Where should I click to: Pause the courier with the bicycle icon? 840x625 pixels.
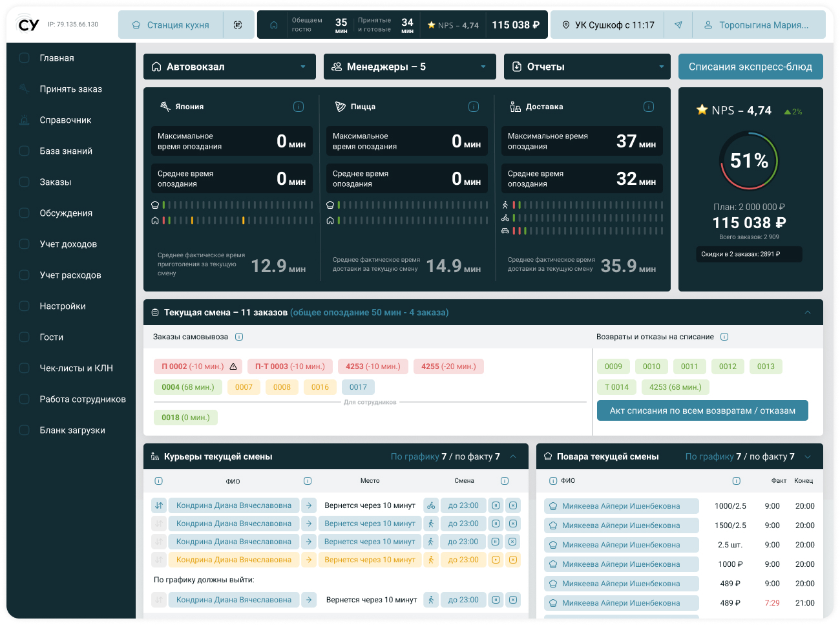(496, 505)
